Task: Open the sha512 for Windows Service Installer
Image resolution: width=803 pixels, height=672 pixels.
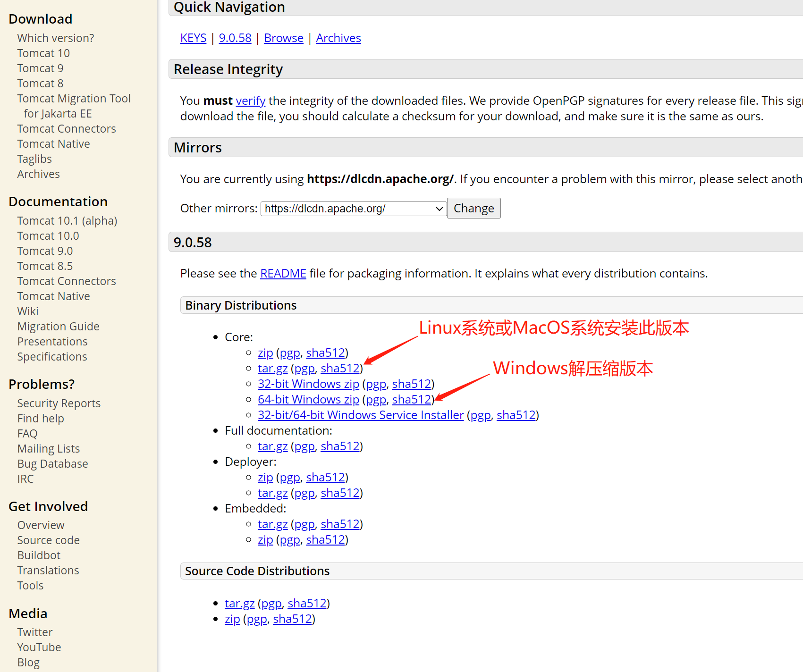Action: (x=516, y=415)
